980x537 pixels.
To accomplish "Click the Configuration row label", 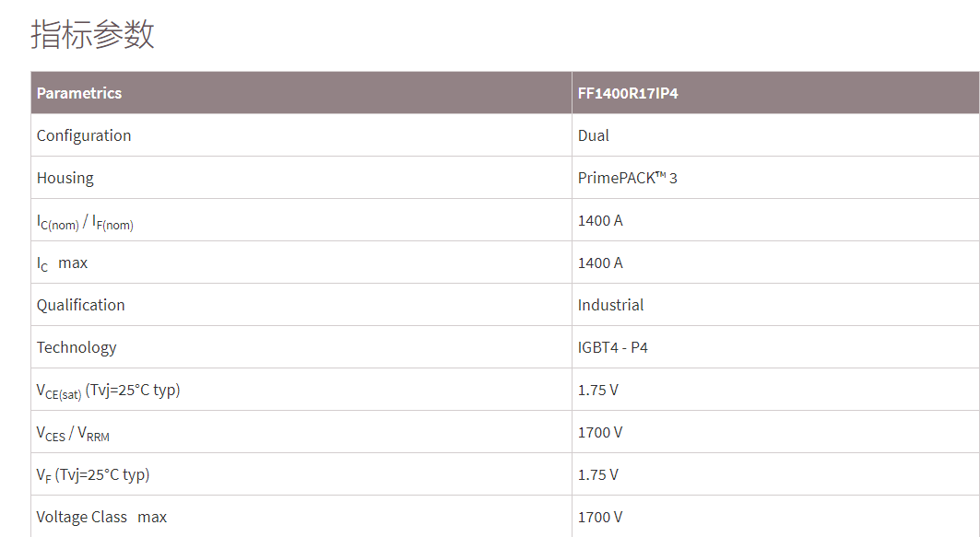I will pos(84,135).
